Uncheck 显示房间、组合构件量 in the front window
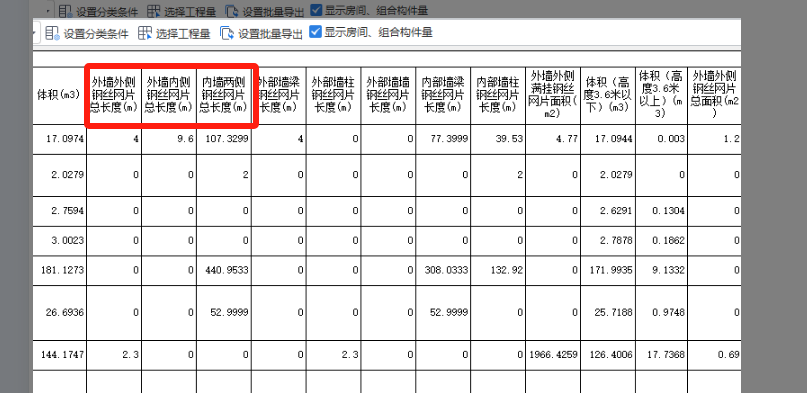 [315, 32]
